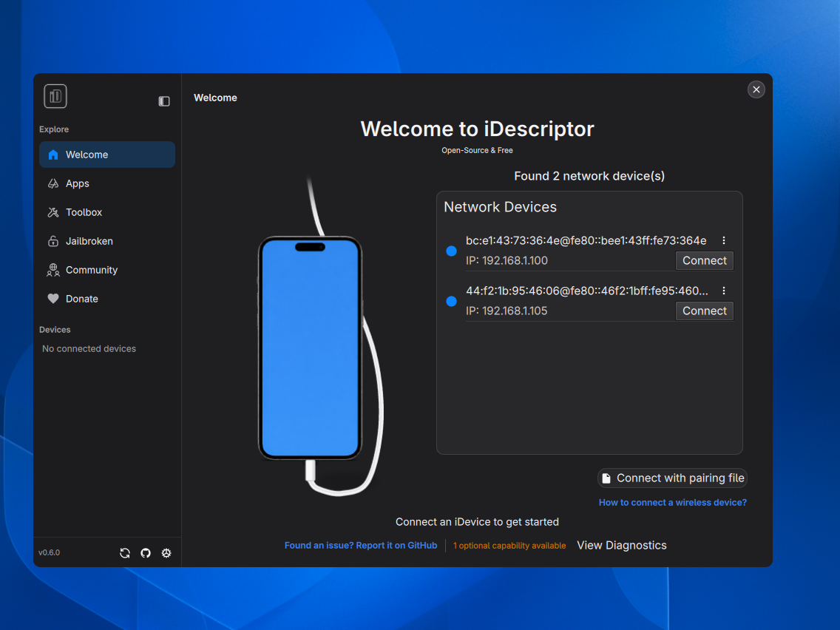Click View Diagnostics
840x630 pixels.
(x=621, y=546)
